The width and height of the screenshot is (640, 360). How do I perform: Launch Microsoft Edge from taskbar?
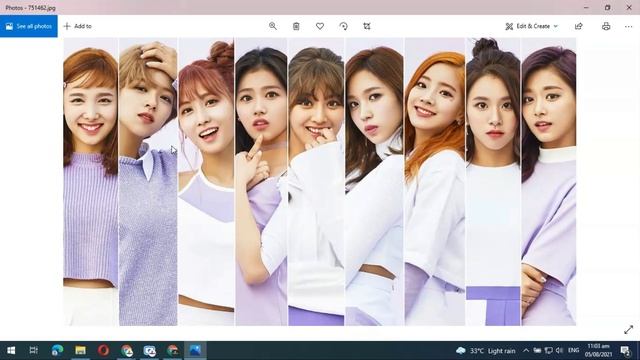57,350
